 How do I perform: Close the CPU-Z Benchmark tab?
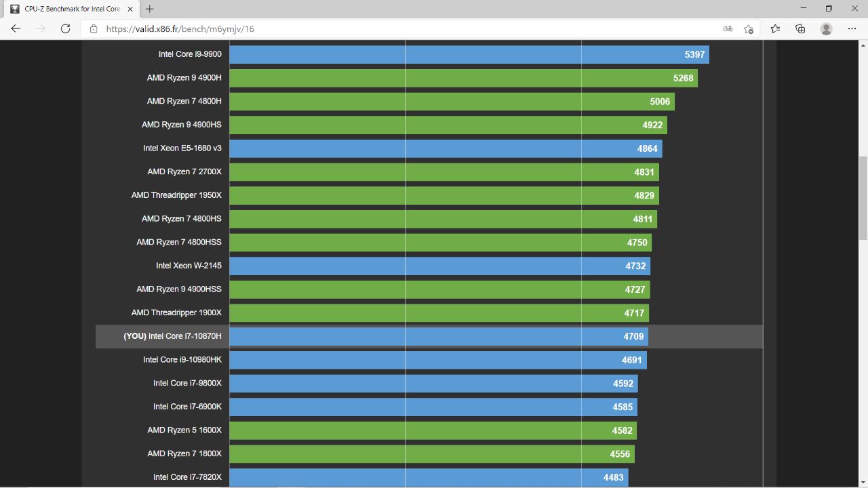130,9
